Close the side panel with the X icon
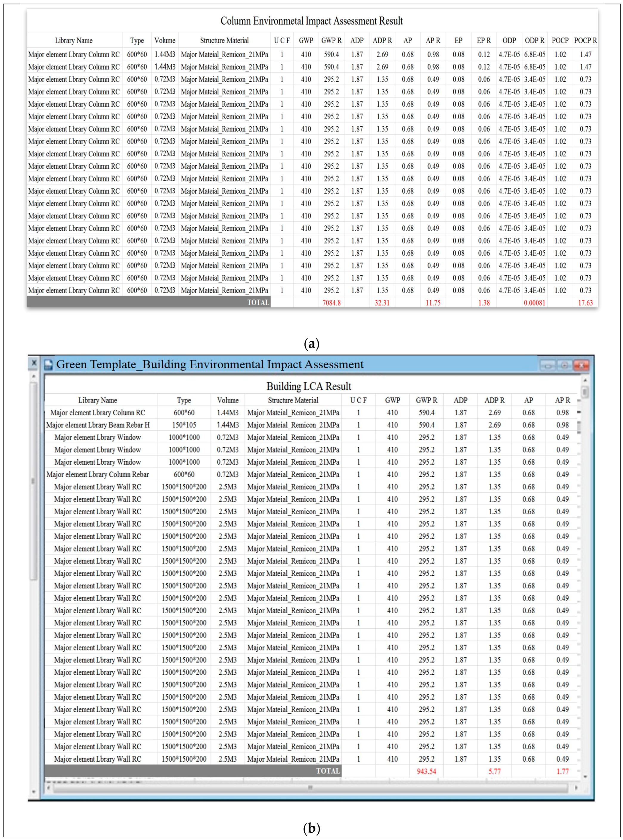Screen dimensions: 623x840 click(x=34, y=363)
